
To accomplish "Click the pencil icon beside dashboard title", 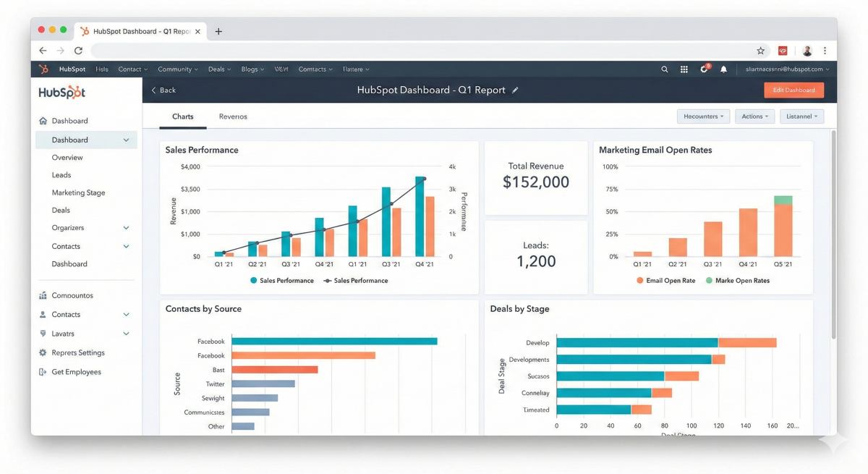I will (515, 90).
